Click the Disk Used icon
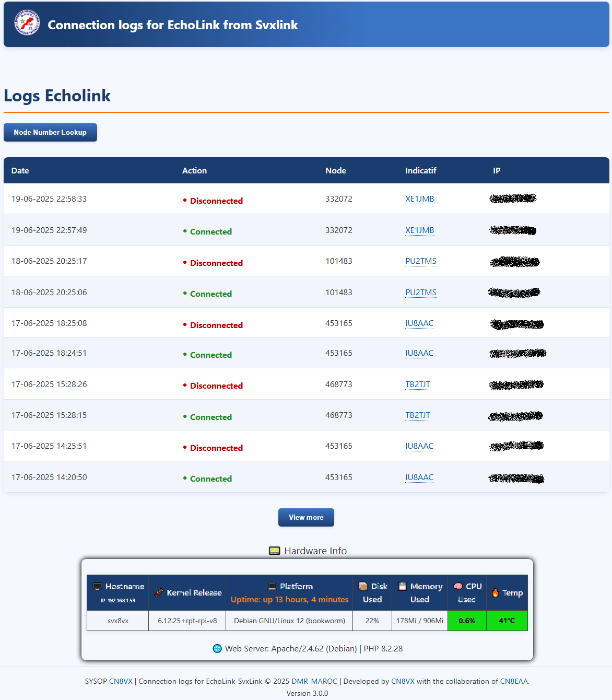Viewport: 612px width, 700px height. point(363,587)
